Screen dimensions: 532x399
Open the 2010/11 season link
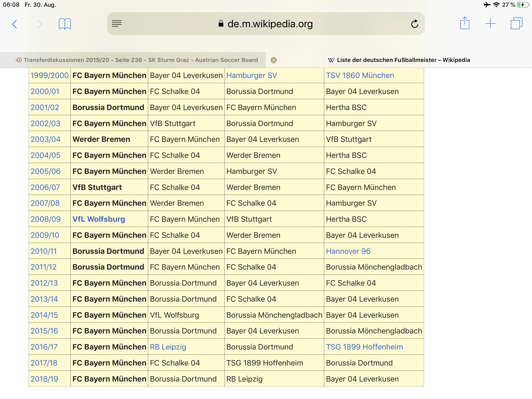44,251
